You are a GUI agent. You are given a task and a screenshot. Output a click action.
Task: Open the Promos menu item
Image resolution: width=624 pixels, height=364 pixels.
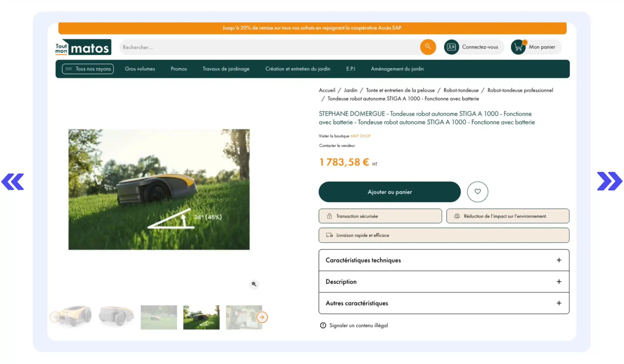[179, 69]
